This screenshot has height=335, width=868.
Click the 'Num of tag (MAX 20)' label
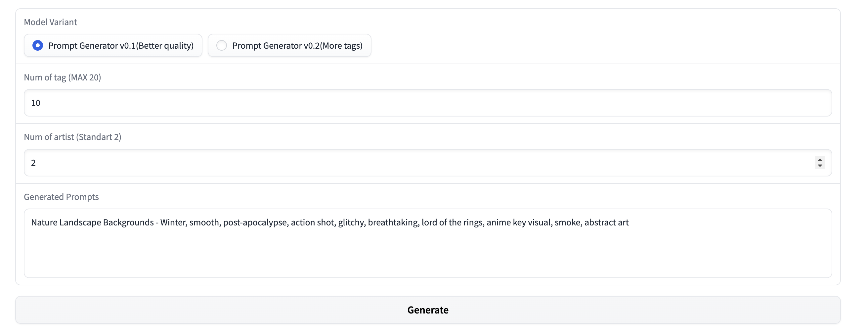point(62,77)
